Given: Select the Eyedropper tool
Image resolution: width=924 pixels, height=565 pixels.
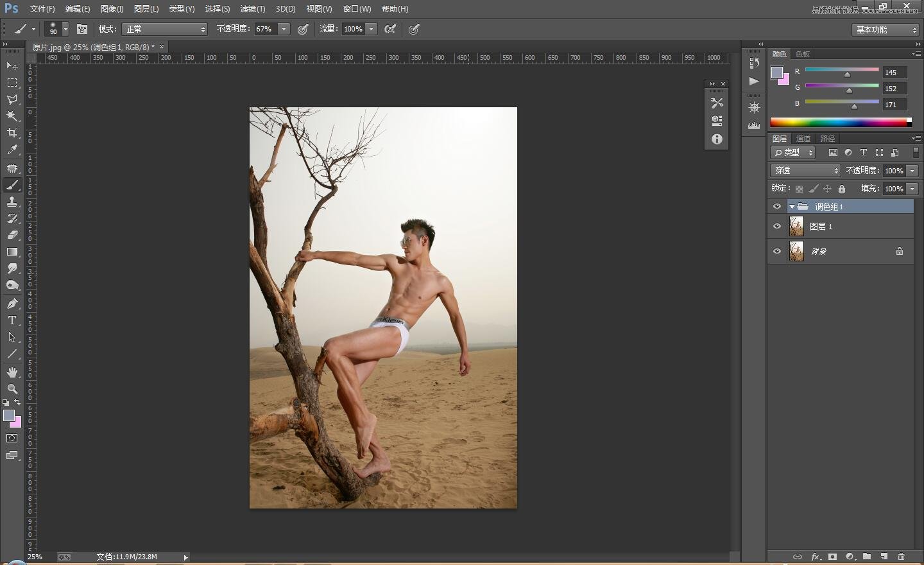Looking at the screenshot, I should click(x=12, y=150).
